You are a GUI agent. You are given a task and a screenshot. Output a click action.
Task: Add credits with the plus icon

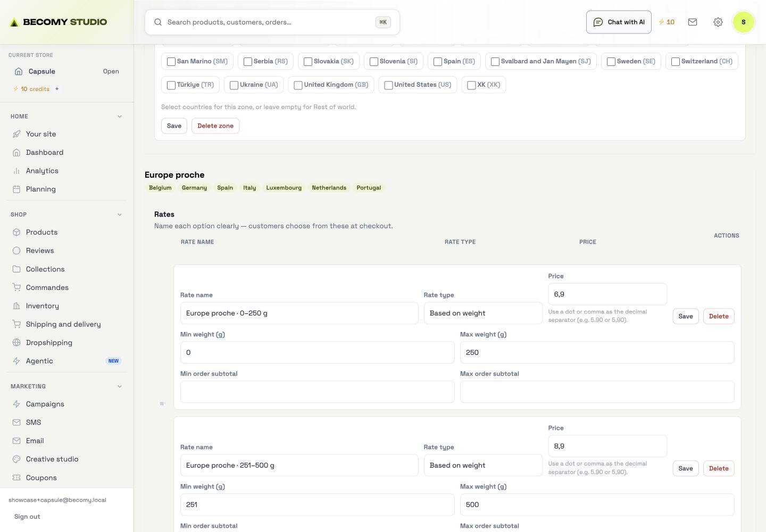[57, 89]
